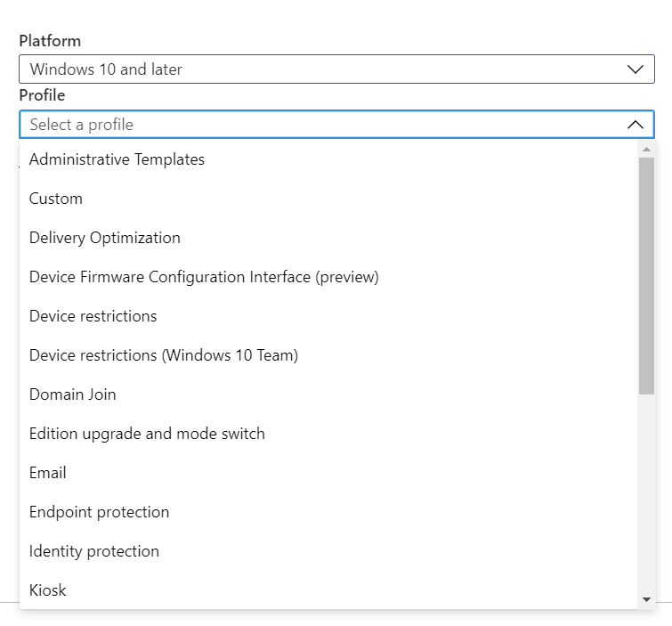The image size is (672, 626).
Task: Select Delivery Optimization from the list
Action: (105, 238)
